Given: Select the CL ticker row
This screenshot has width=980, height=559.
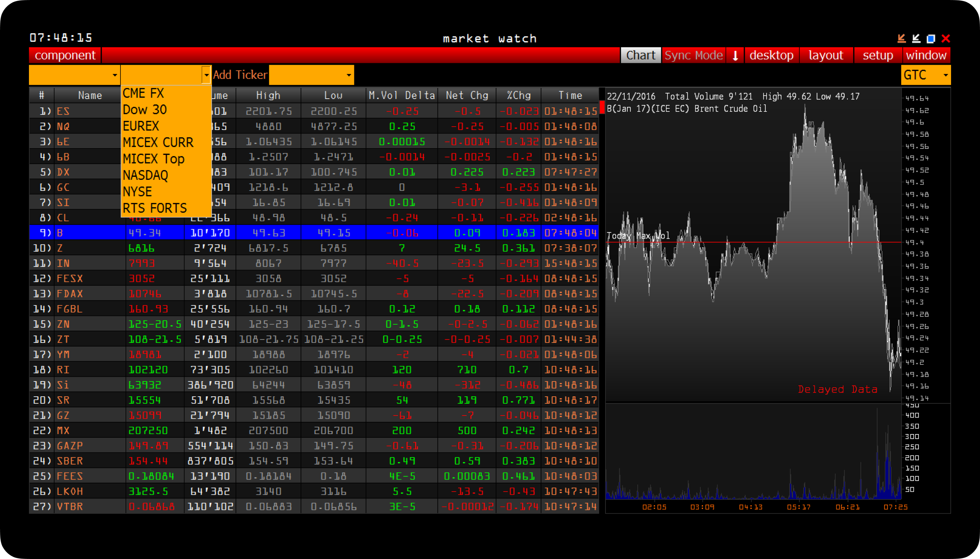Looking at the screenshot, I should point(314,218).
